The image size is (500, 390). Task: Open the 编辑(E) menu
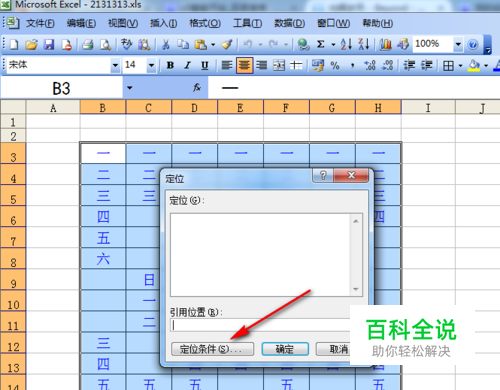click(x=81, y=23)
